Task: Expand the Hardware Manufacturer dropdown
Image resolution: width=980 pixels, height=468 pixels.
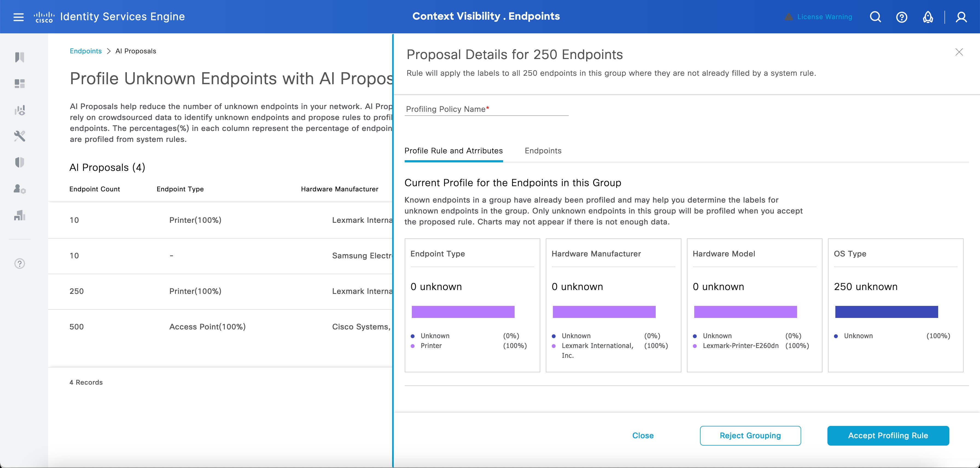Action: coord(339,189)
